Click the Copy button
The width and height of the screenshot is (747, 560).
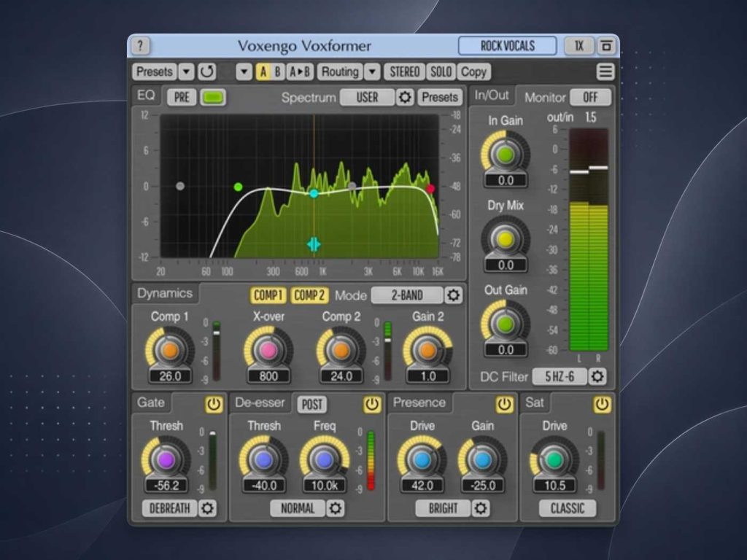click(x=473, y=72)
